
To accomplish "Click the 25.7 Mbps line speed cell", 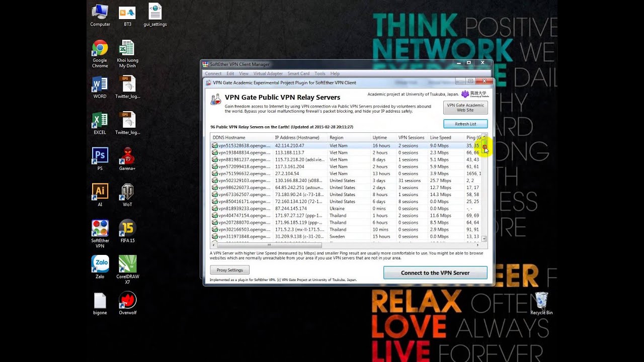I will (441, 180).
